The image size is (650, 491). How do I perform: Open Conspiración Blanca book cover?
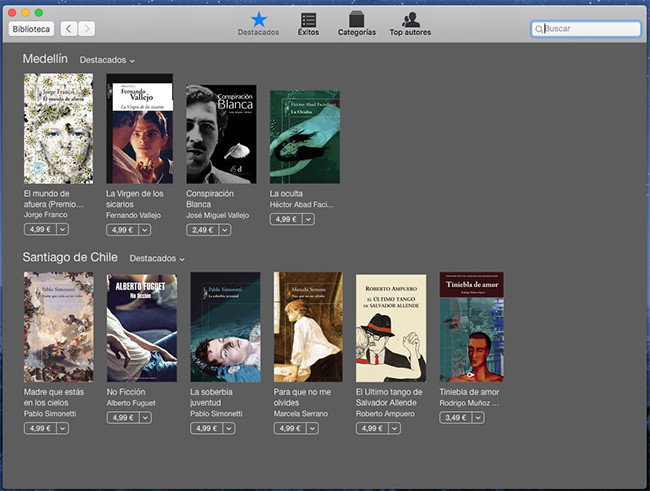[x=221, y=134]
